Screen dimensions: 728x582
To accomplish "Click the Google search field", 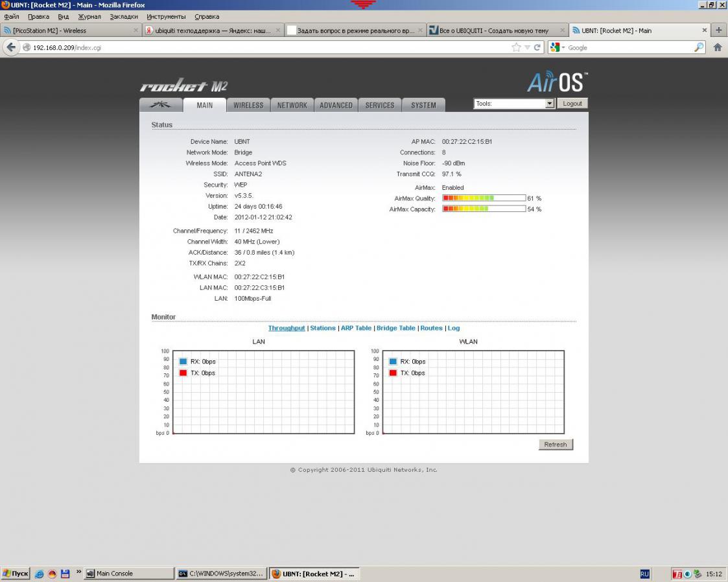I will tap(629, 47).
